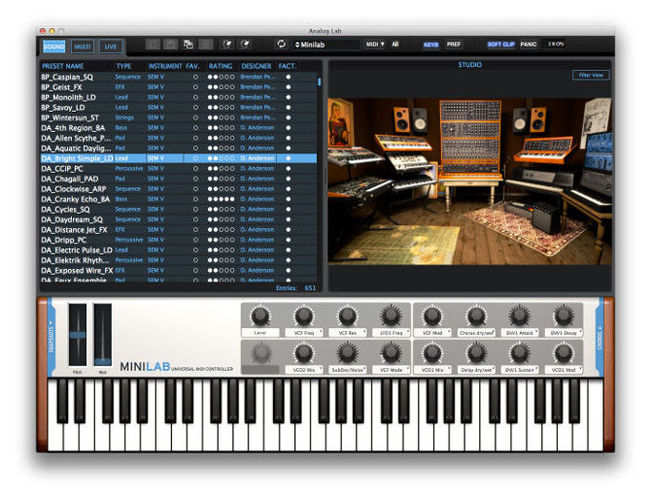Open the Delay dry/wet parameter dropdown label
651x499 pixels.
[476, 369]
